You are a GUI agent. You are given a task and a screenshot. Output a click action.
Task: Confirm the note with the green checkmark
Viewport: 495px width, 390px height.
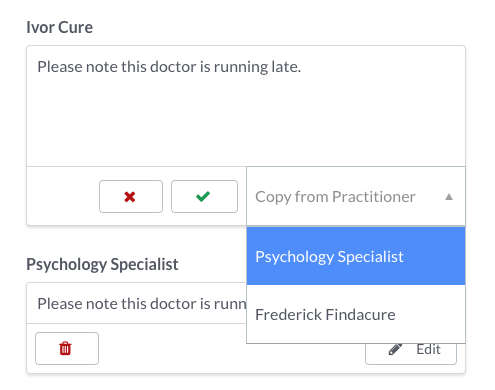click(x=204, y=196)
